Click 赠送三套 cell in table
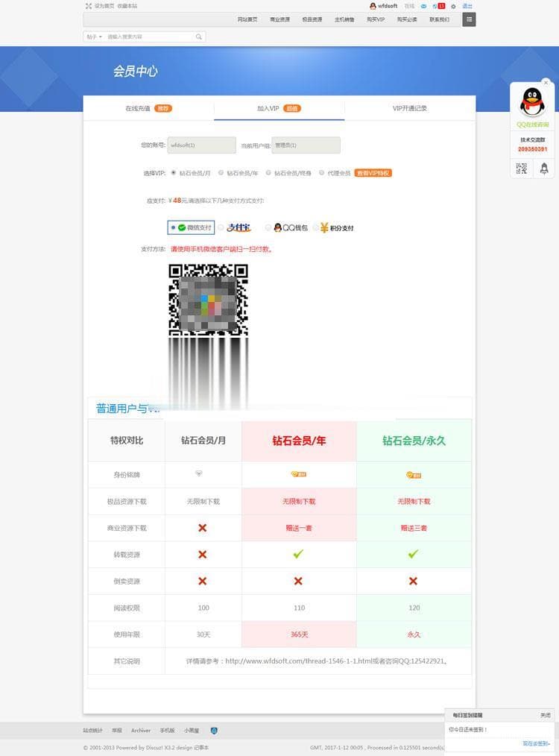559x756 pixels. [x=414, y=528]
